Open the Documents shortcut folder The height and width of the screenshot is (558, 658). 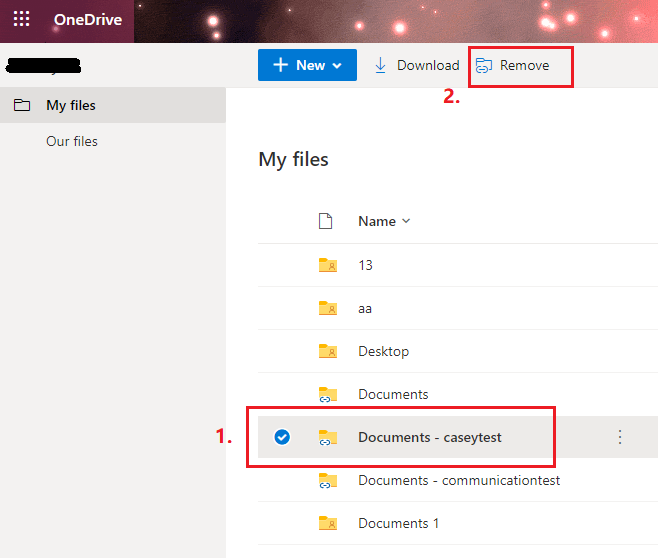point(393,394)
